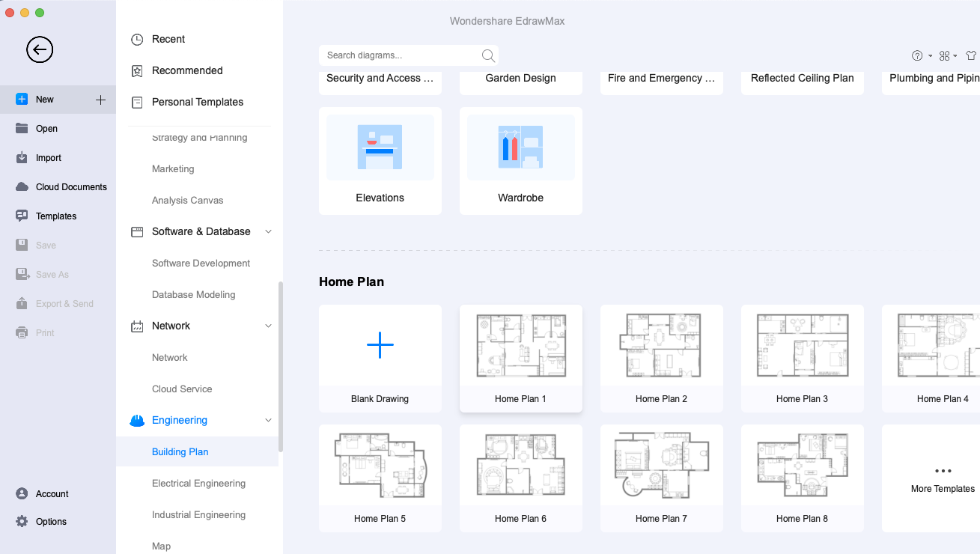Switch to Electrical Engineering category

(x=198, y=483)
